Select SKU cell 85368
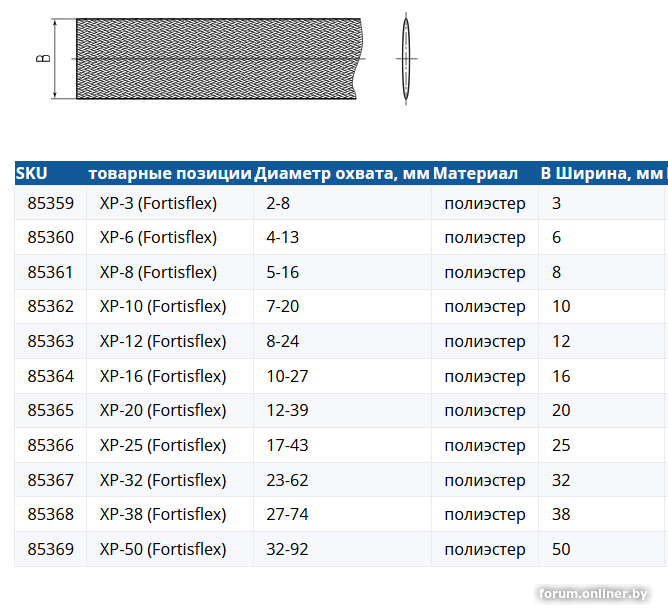The image size is (668, 615). pos(51,514)
